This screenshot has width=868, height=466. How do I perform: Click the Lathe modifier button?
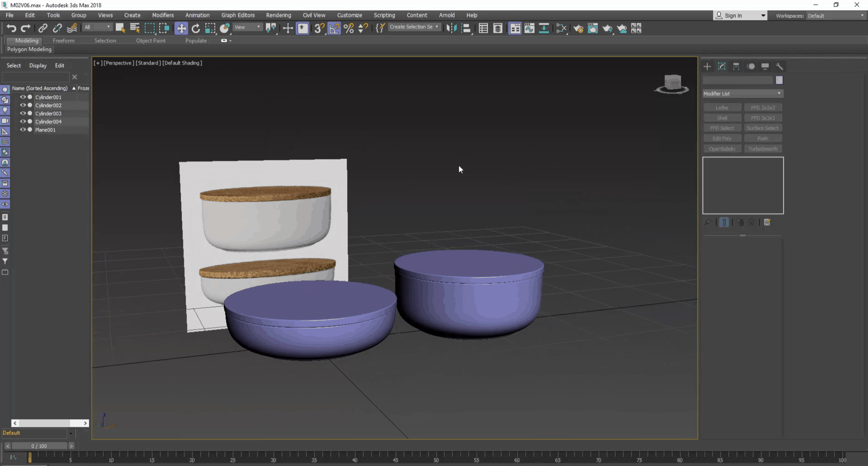[722, 107]
